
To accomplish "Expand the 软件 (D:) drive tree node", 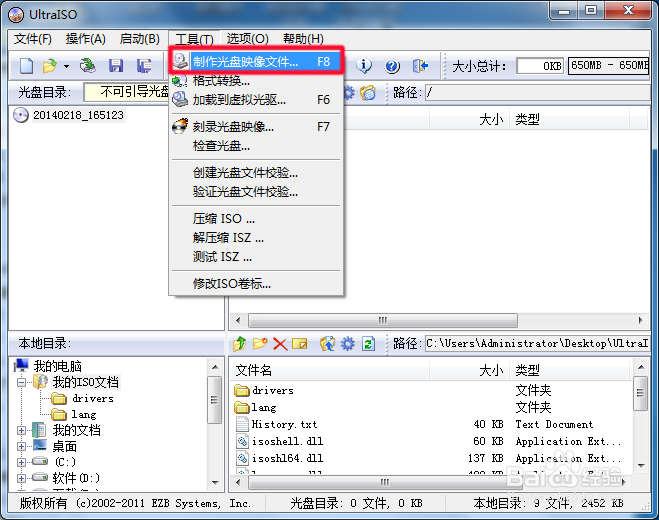I will click(x=21, y=478).
